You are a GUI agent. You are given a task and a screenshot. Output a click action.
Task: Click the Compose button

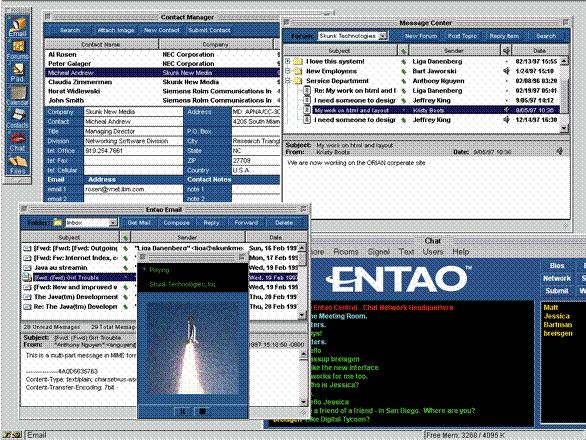click(176, 223)
